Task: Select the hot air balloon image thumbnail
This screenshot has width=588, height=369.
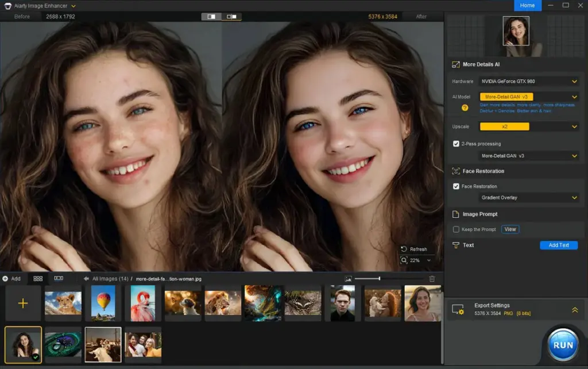Action: pos(102,303)
